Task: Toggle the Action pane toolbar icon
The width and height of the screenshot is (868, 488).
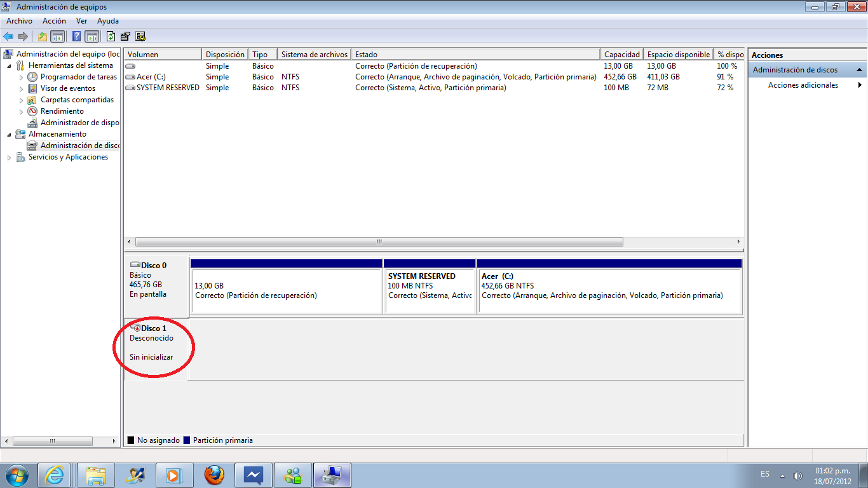Action: click(x=92, y=36)
